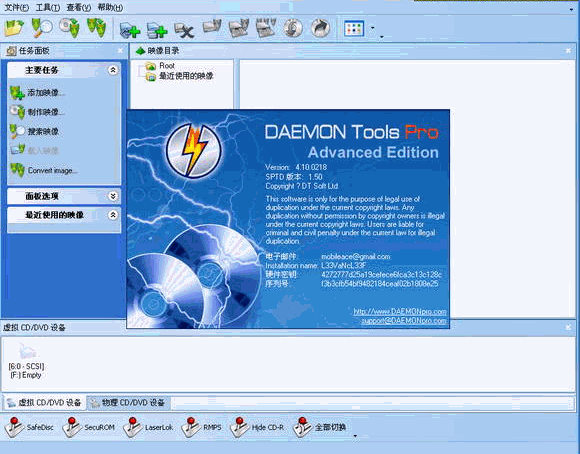This screenshot has height=454, width=580.
Task: Click Installation name L33VaNcL33F text
Action: [x=316, y=265]
